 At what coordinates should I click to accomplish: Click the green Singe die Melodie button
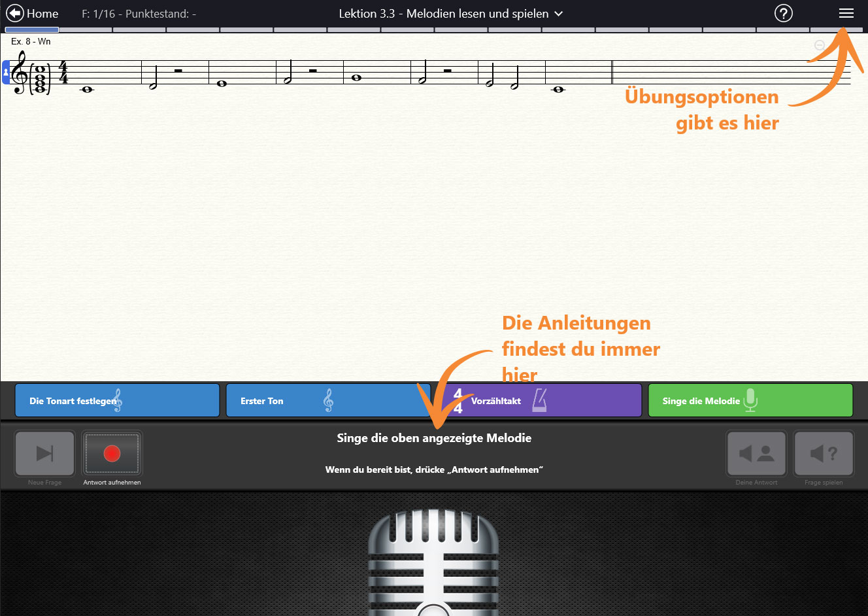coord(750,401)
